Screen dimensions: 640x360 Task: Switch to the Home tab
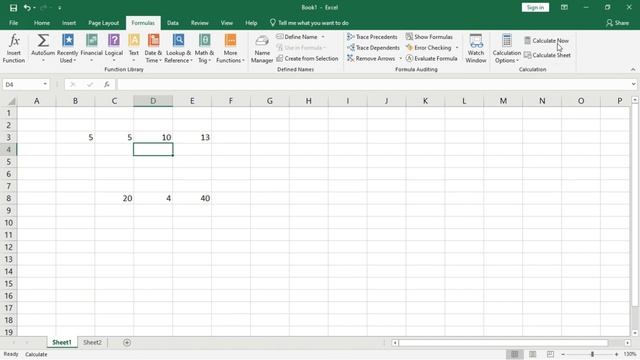tap(42, 23)
